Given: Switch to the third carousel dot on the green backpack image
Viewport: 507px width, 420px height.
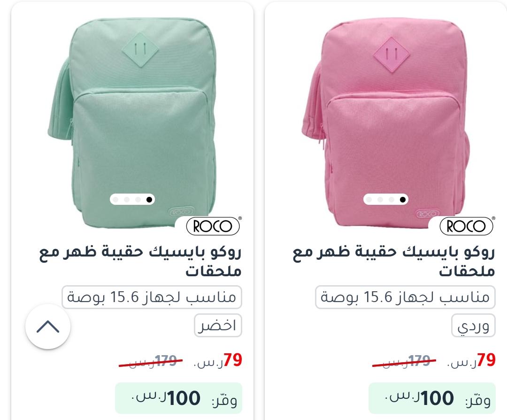Looking at the screenshot, I should click(138, 199).
